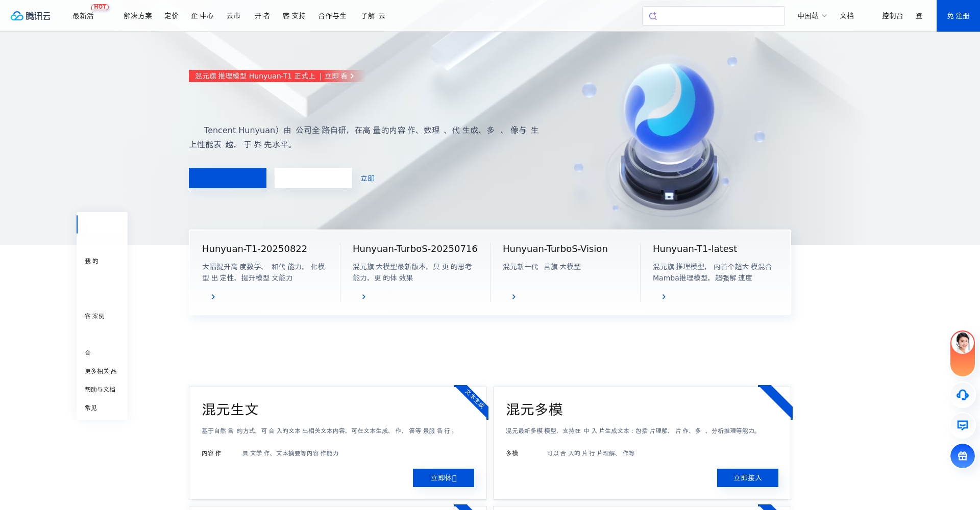This screenshot has width=980, height=510.
Task: Open the feedback chat floating icon
Action: pyautogui.click(x=963, y=425)
